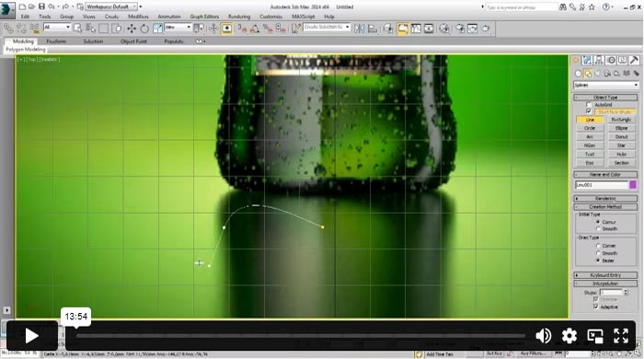Enable the AutoGrid checkbox
This screenshot has height=359, width=644.
click(589, 105)
